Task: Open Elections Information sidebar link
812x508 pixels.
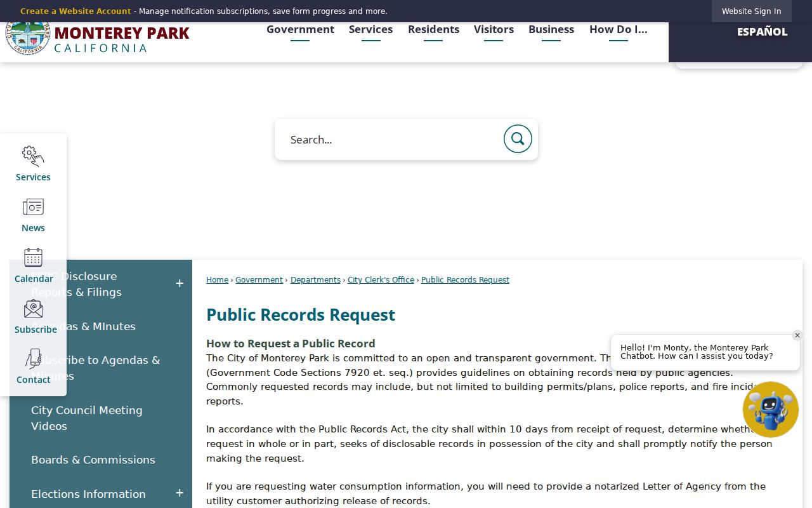Action: pyautogui.click(x=88, y=493)
